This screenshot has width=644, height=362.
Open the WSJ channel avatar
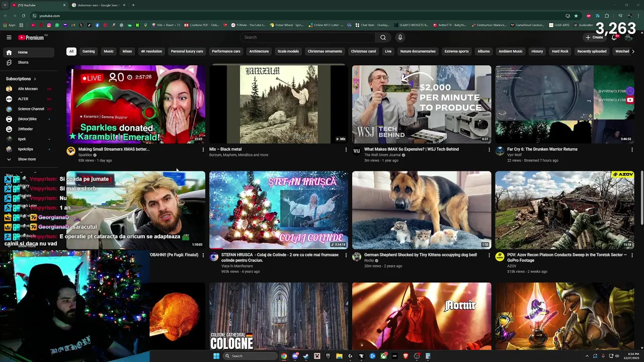357,151
